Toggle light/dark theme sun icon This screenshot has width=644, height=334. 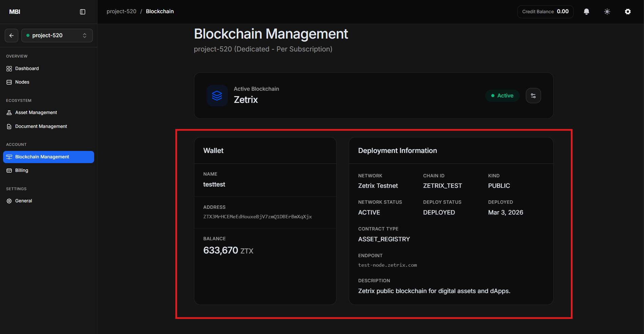point(607,12)
